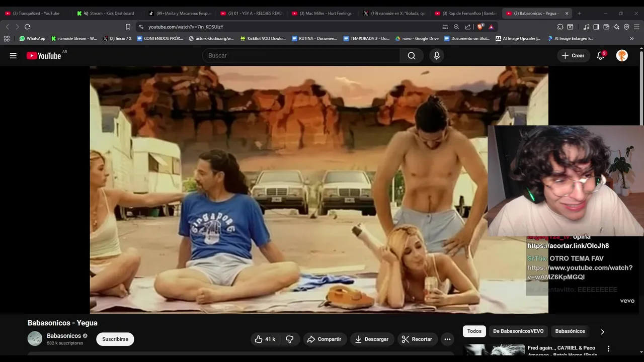Image resolution: width=644 pixels, height=362 pixels.
Task: Click the video player frame
Action: (319, 190)
